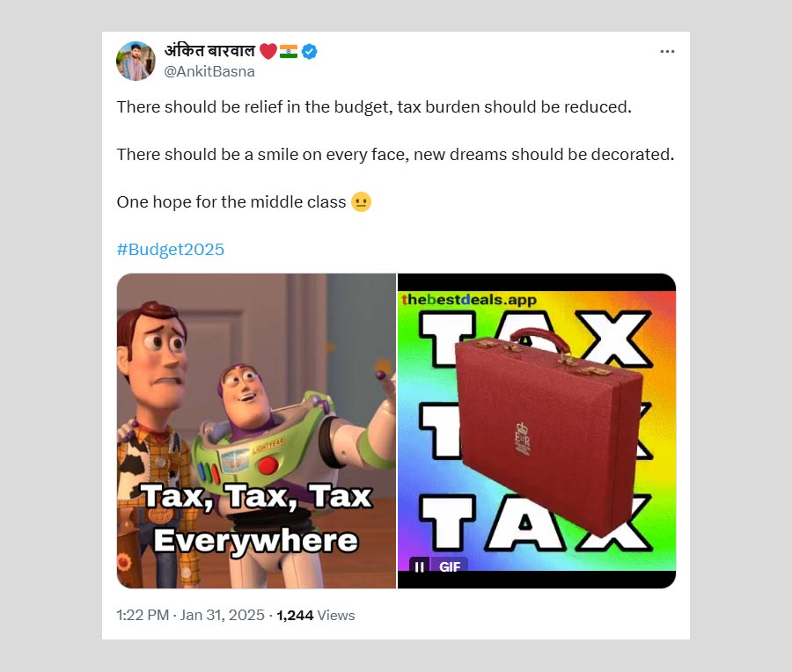
Task: Click the GIF label badge
Action: click(450, 567)
